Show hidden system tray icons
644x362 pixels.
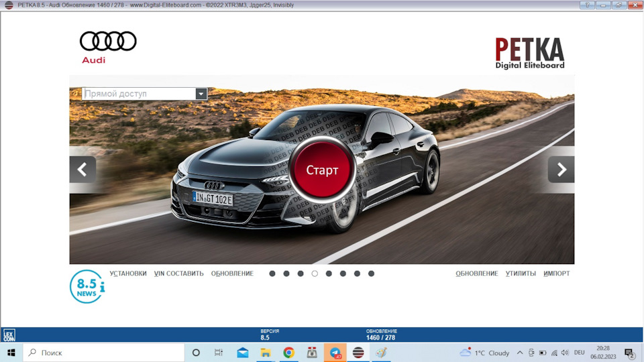[519, 353]
